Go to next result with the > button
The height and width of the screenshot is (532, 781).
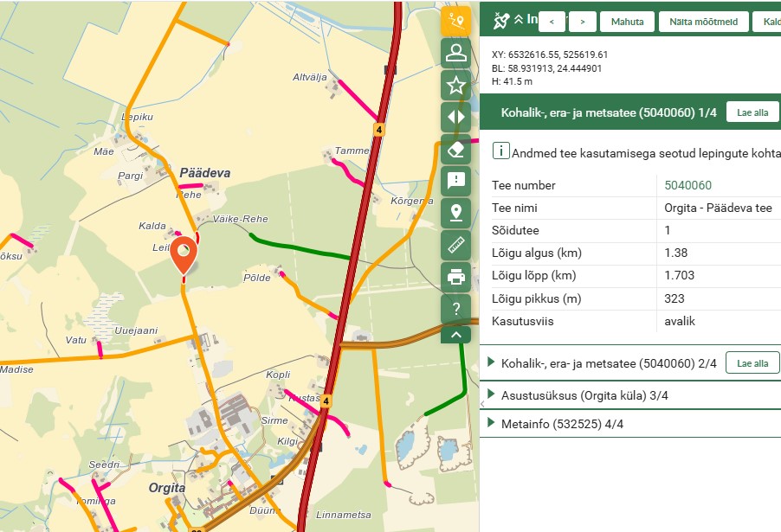coord(583,22)
